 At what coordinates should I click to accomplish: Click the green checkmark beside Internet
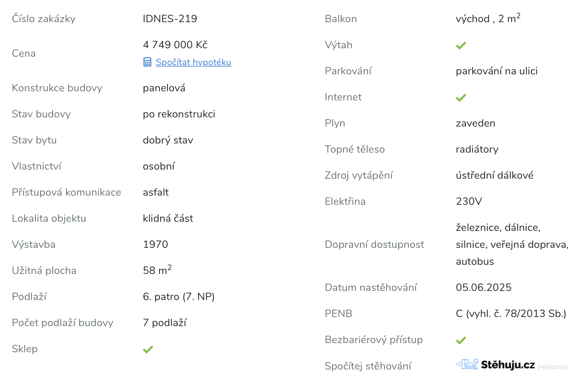click(461, 98)
